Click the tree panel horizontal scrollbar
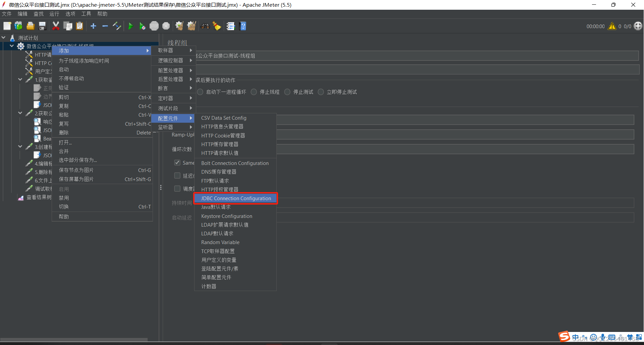The height and width of the screenshot is (345, 644). pos(74,339)
